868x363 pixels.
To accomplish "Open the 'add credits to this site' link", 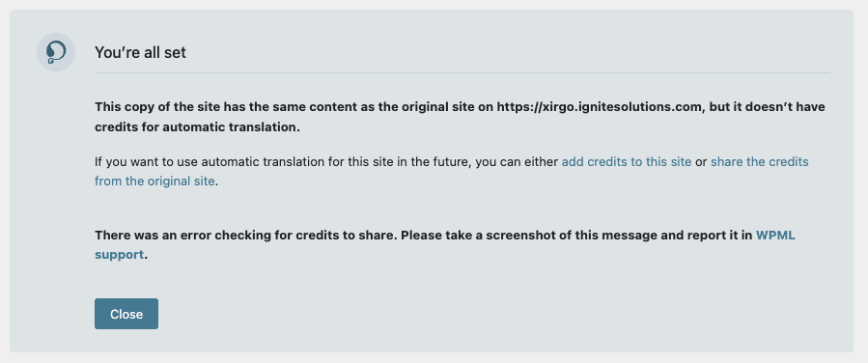I will [626, 161].
